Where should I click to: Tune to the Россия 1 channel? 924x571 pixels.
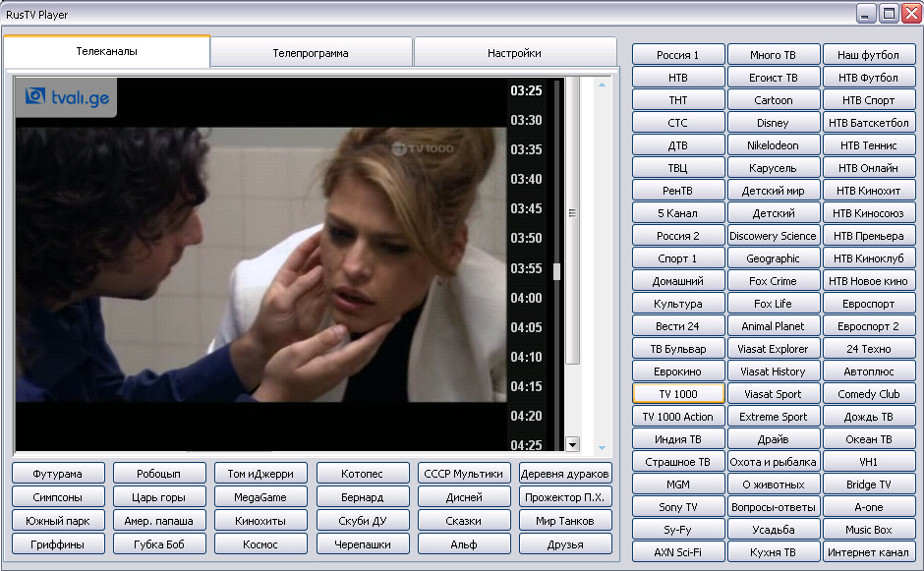tap(678, 55)
